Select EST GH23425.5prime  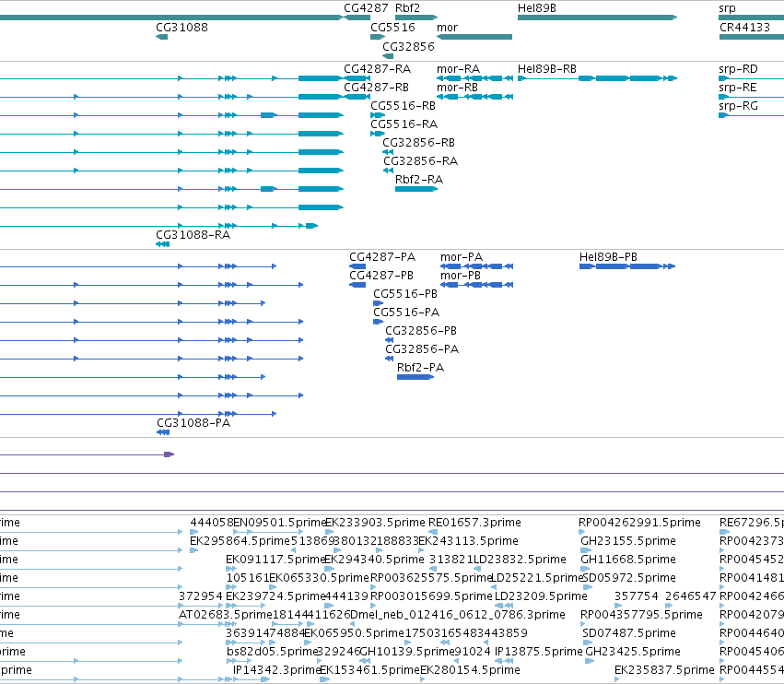pos(633,652)
